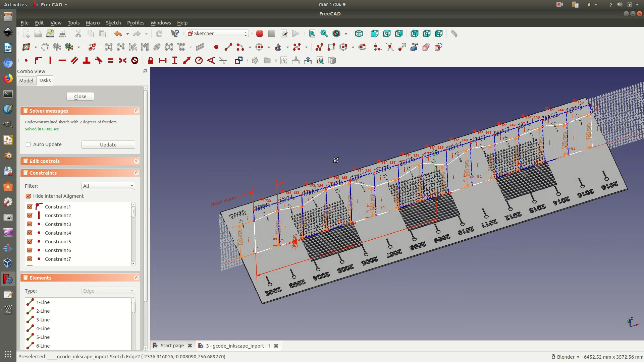Open the Windows menu
Screen dimensions: 644x362
pos(161,23)
